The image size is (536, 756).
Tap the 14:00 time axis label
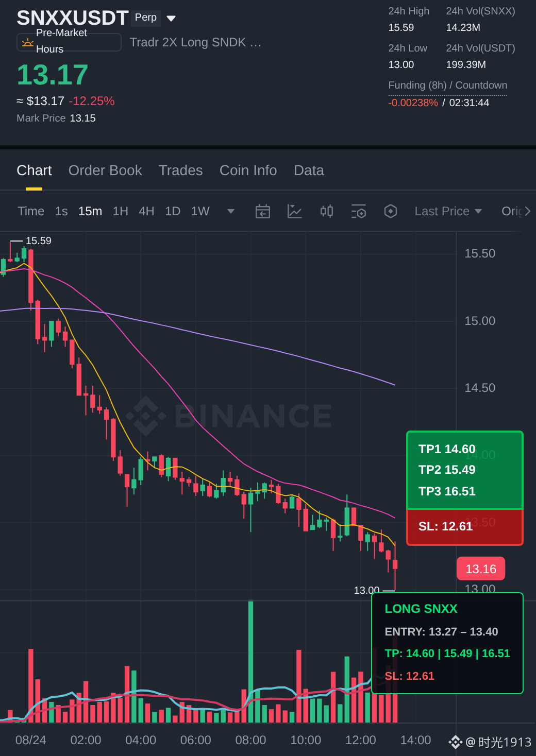pyautogui.click(x=415, y=740)
